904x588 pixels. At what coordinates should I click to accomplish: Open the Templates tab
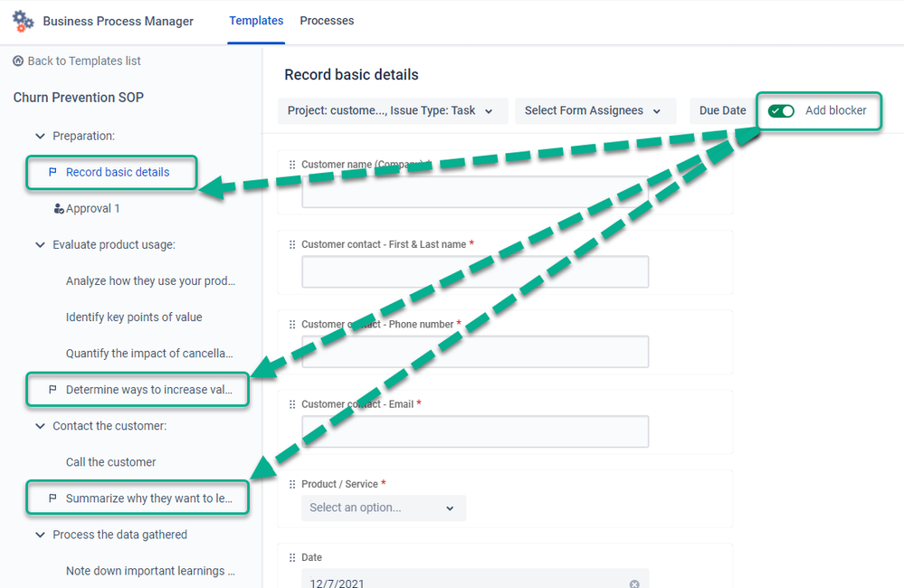pyautogui.click(x=256, y=21)
